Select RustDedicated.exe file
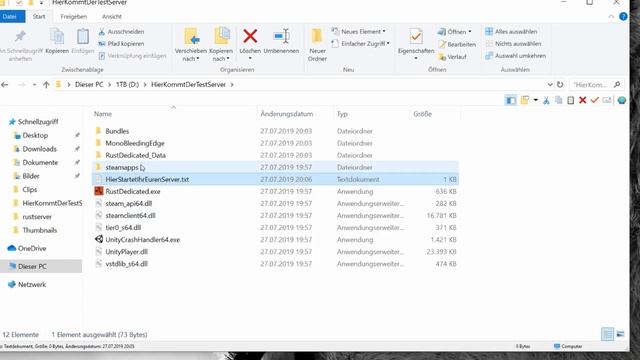This screenshot has width=640, height=360. (133, 191)
